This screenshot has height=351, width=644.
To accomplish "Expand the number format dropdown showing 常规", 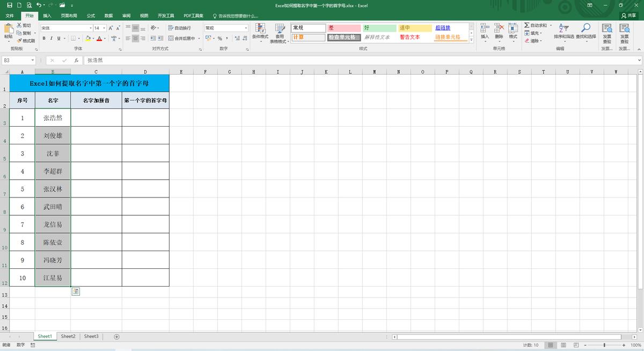I will coord(246,28).
